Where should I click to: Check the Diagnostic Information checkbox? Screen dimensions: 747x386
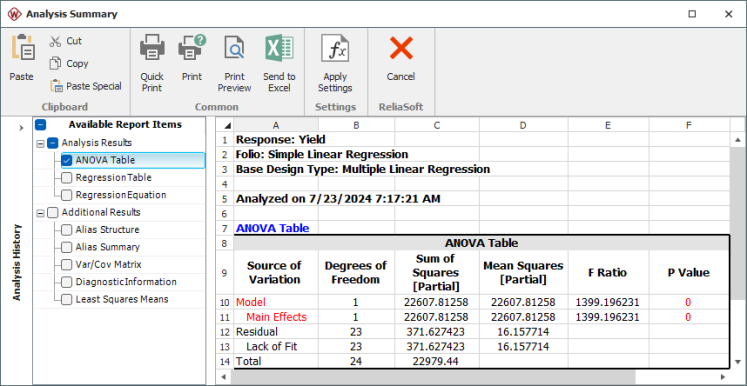click(x=67, y=282)
